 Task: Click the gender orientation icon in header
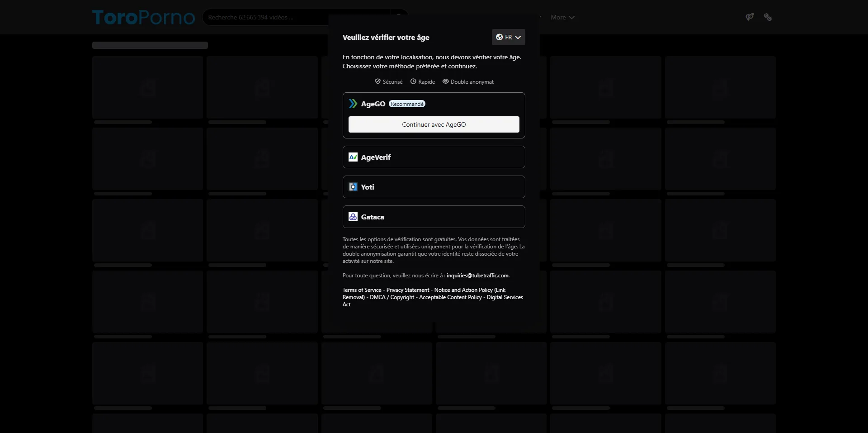pyautogui.click(x=750, y=17)
